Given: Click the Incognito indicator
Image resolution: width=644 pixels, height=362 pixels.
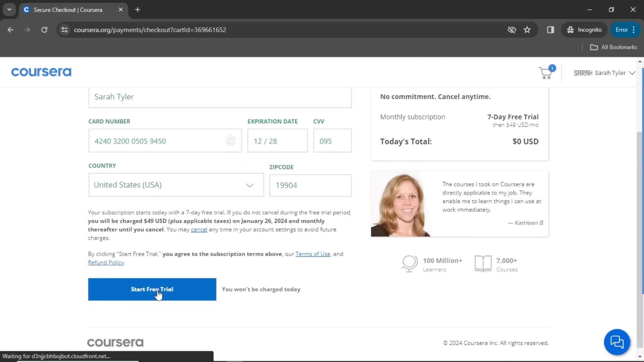Looking at the screenshot, I should [x=585, y=30].
